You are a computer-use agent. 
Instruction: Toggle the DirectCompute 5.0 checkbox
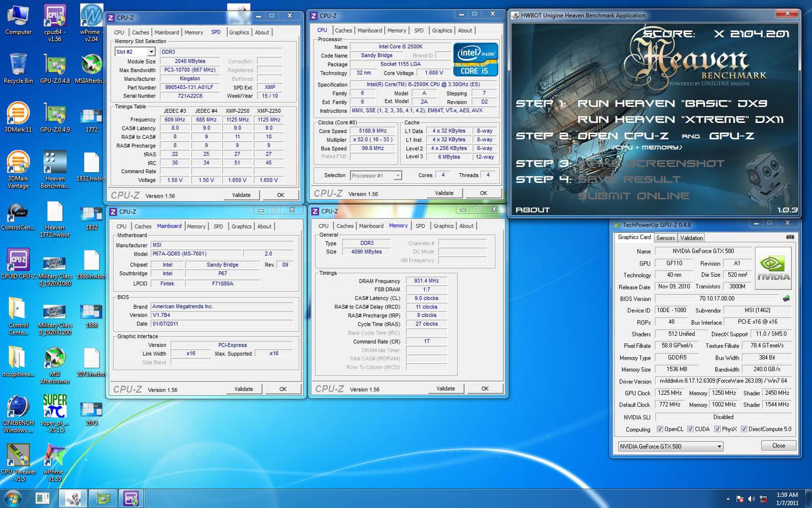[x=743, y=429]
